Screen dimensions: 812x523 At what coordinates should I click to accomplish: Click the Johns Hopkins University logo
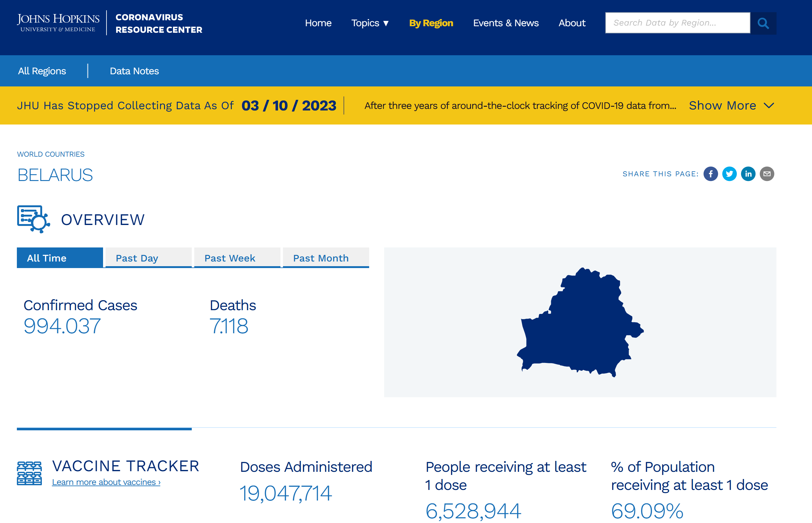58,23
